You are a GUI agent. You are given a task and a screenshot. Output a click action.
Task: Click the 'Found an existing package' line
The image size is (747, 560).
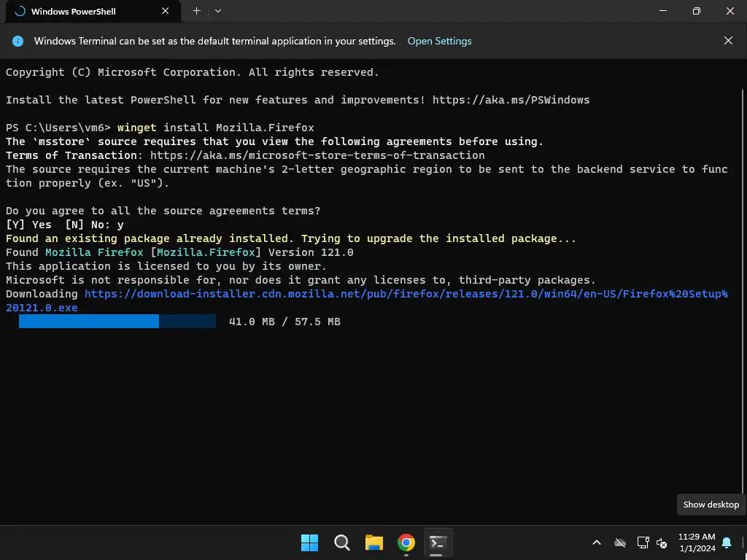[x=290, y=238]
